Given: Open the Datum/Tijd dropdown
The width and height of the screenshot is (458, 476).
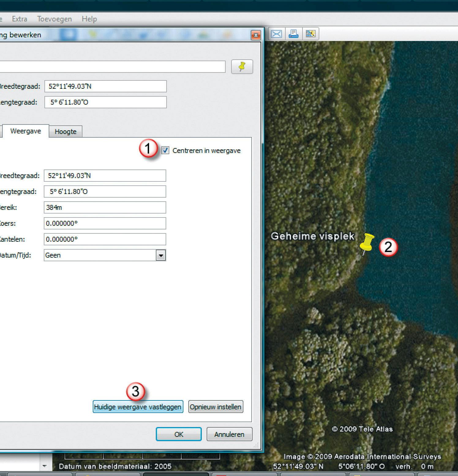Looking at the screenshot, I should click(161, 255).
